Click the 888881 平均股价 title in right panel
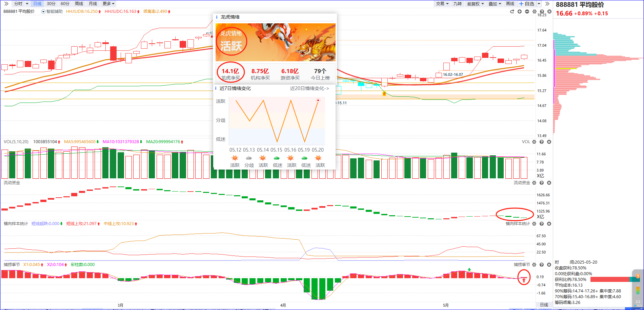644x310 pixels. [580, 5]
